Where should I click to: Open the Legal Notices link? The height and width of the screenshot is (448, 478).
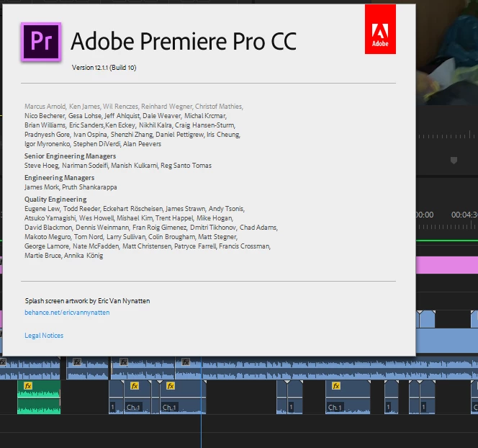(x=44, y=336)
